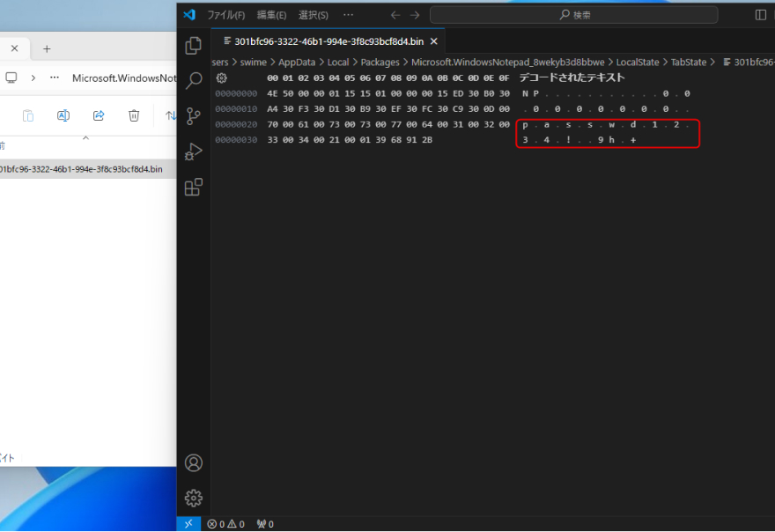Open the Manage gear in activity bar
This screenshot has height=532, width=775.
tap(194, 498)
